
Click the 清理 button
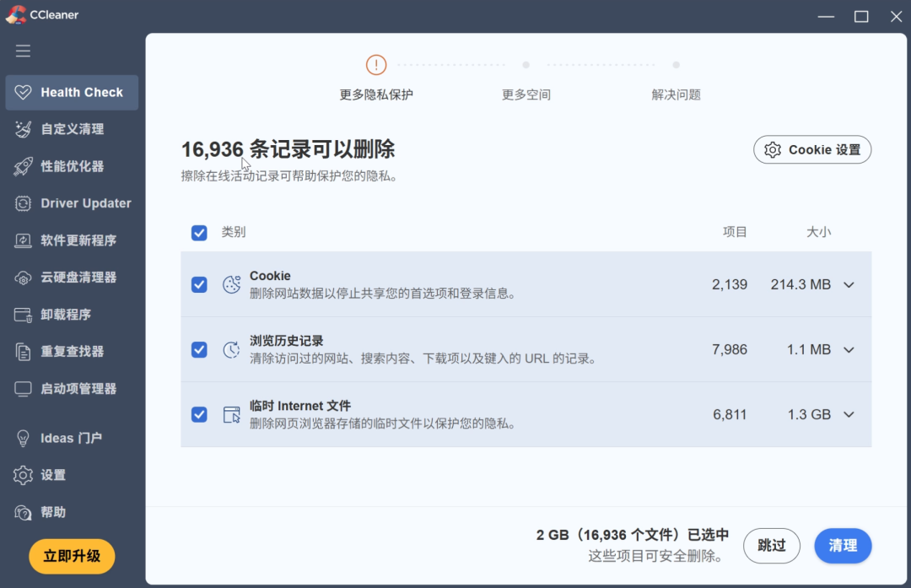coord(843,546)
